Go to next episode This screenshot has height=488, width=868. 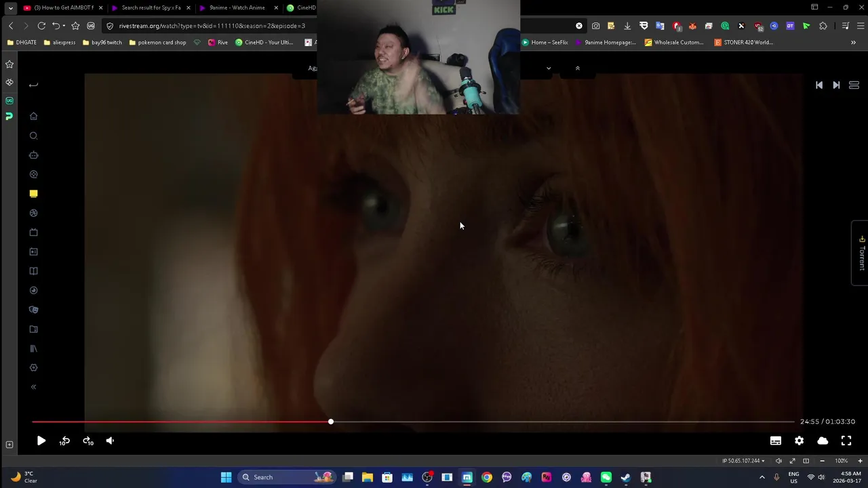(836, 85)
